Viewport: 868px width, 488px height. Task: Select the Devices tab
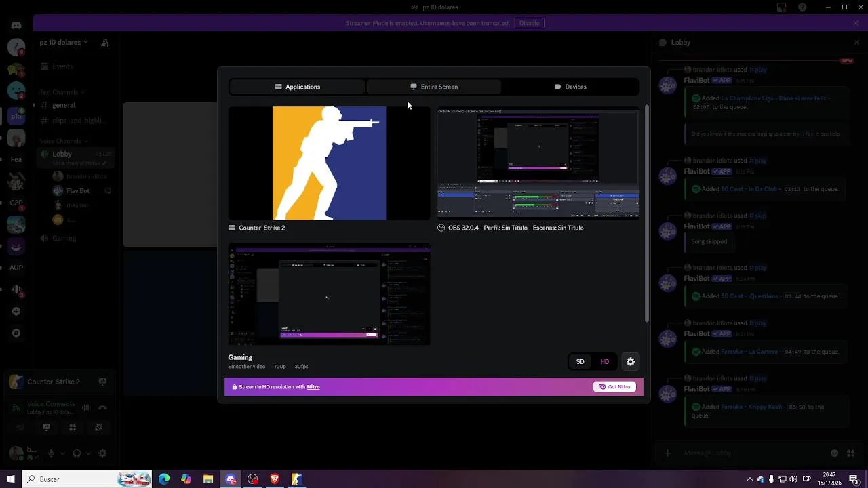click(570, 87)
